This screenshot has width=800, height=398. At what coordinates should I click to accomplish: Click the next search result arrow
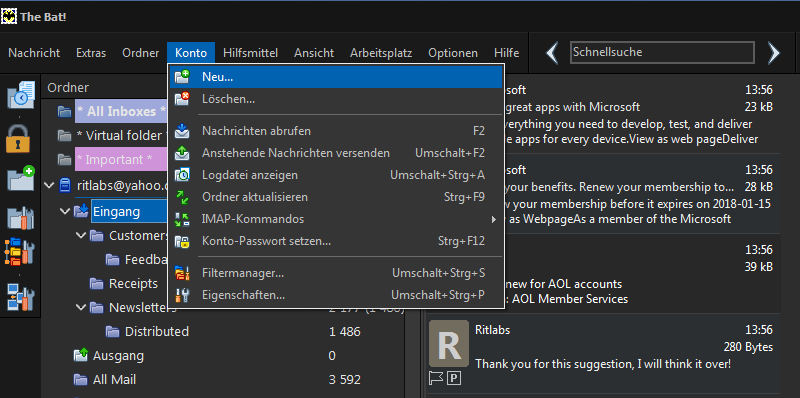pyautogui.click(x=774, y=53)
